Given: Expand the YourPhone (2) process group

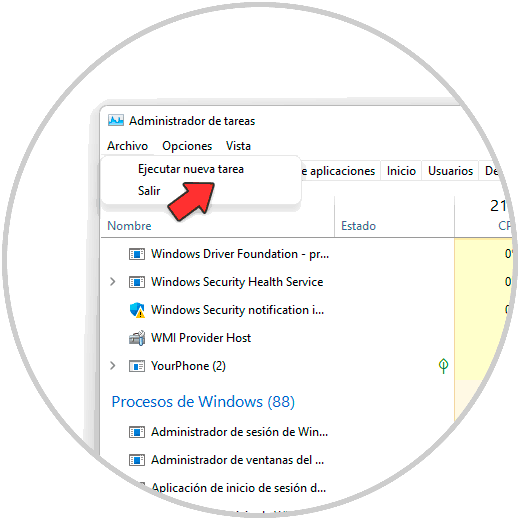Looking at the screenshot, I should coord(113,366).
